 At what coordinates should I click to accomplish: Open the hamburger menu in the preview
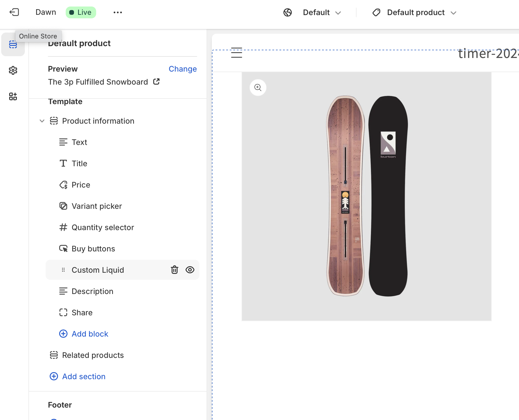pos(237,53)
